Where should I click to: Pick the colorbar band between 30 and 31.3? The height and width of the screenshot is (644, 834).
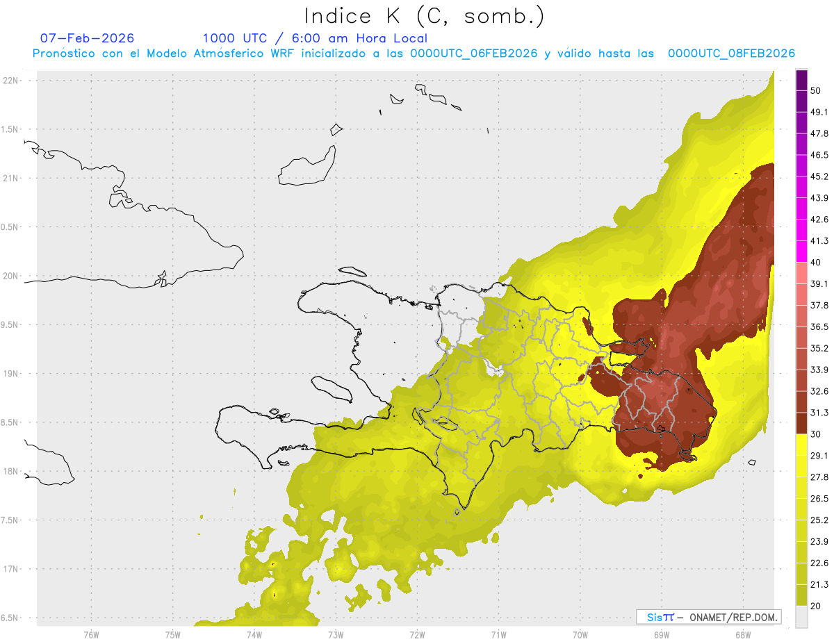[x=801, y=424]
